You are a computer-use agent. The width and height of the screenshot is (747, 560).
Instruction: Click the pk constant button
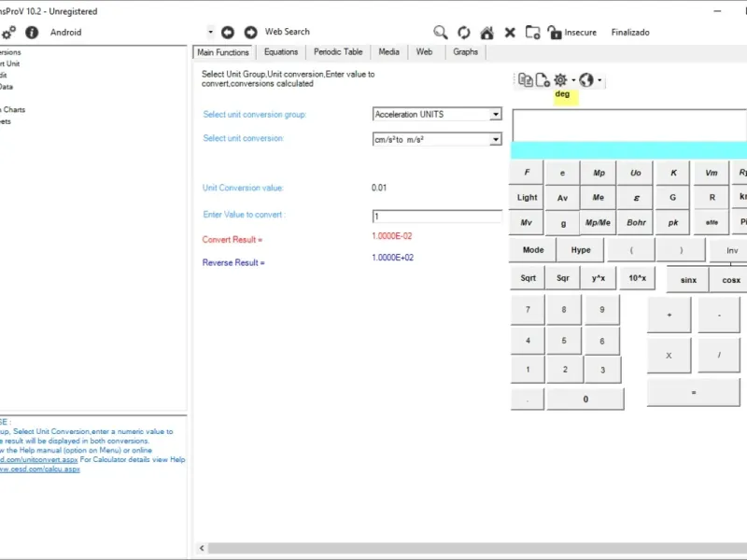[x=672, y=222]
